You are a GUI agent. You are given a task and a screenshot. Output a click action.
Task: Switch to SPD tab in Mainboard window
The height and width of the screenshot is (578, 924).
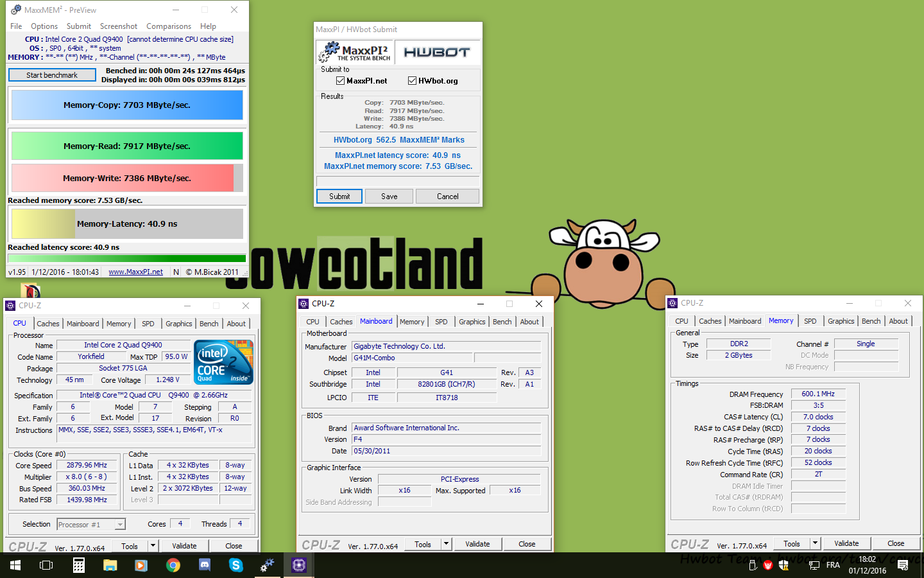click(441, 322)
